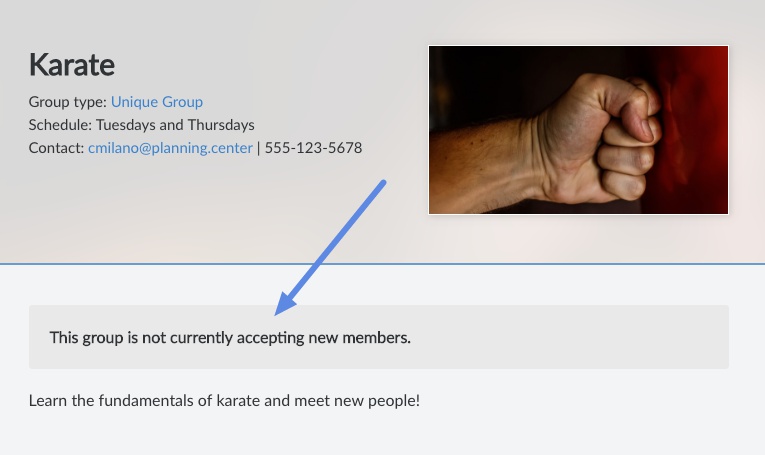
Task: Click the blue horizontal divider line
Action: click(382, 264)
